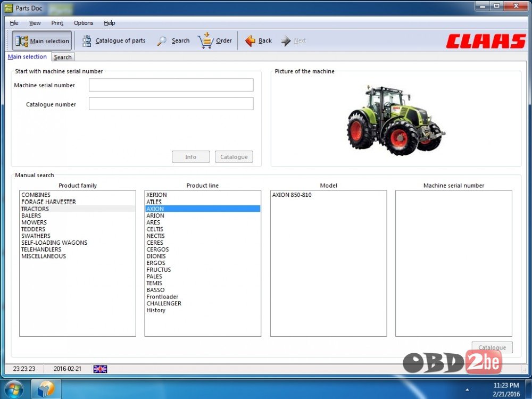532x399 pixels.
Task: Click the taskbar clock 11:23 PM
Action: tap(506, 385)
